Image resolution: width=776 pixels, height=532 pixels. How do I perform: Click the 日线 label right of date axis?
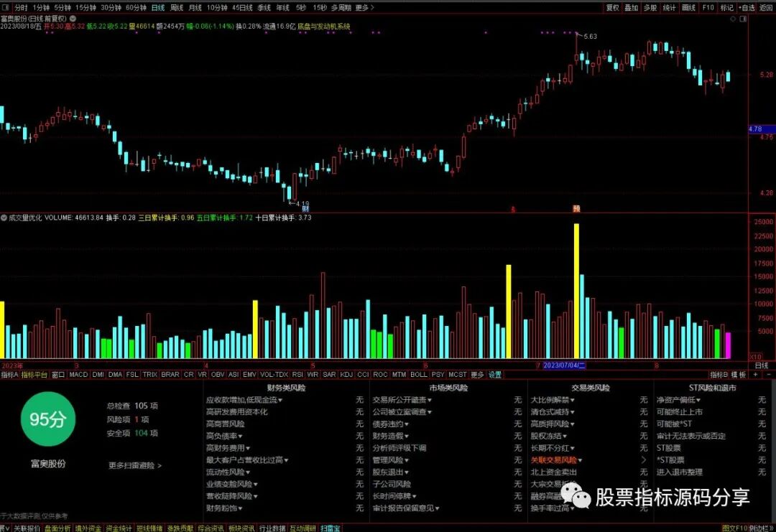762,365
